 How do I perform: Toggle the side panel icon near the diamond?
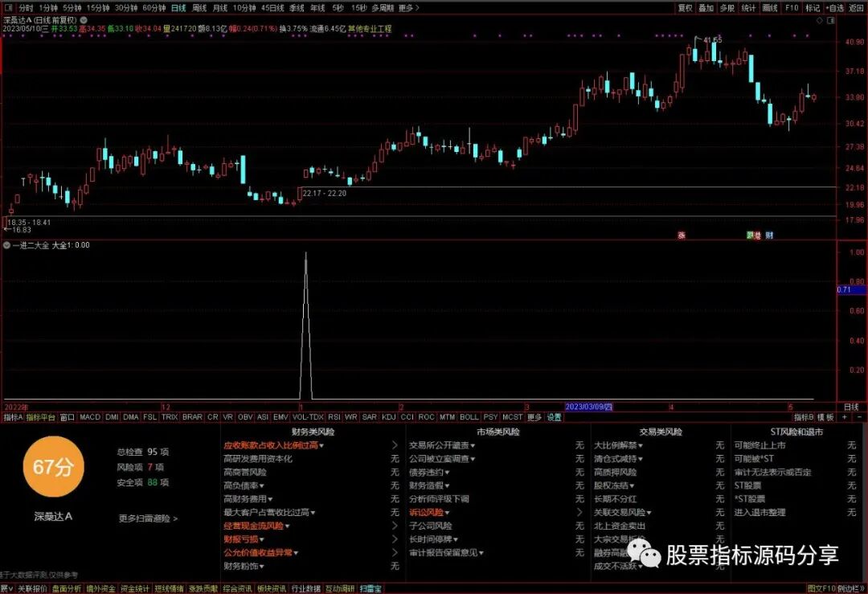[x=830, y=20]
